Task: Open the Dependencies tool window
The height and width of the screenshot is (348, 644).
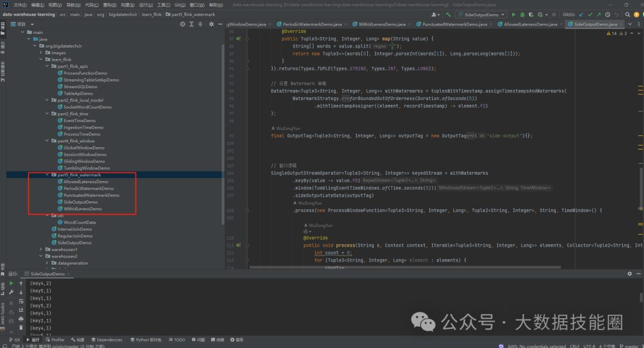Action: tap(107, 340)
